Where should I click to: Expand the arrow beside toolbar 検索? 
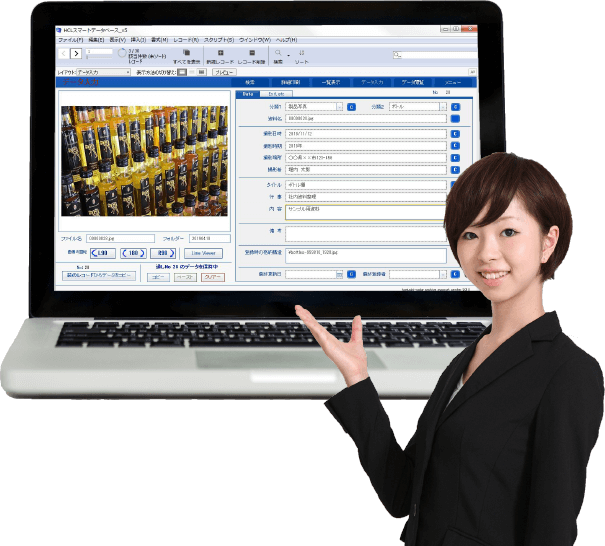click(289, 56)
